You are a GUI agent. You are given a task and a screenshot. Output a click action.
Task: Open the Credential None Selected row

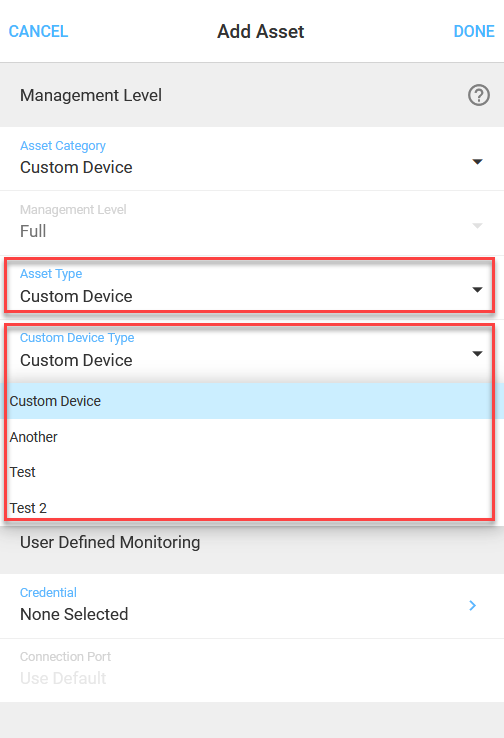coord(252,606)
